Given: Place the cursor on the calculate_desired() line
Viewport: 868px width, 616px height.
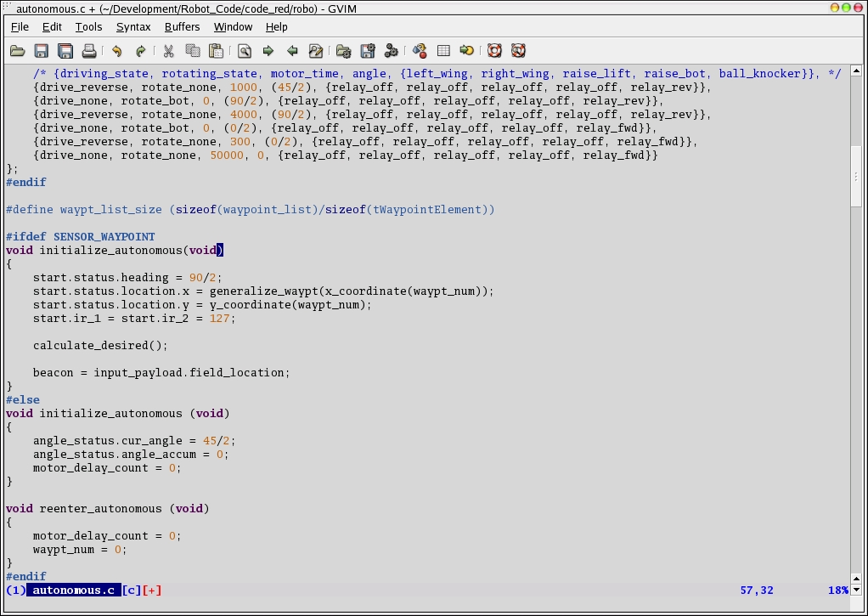Looking at the screenshot, I should (x=100, y=346).
